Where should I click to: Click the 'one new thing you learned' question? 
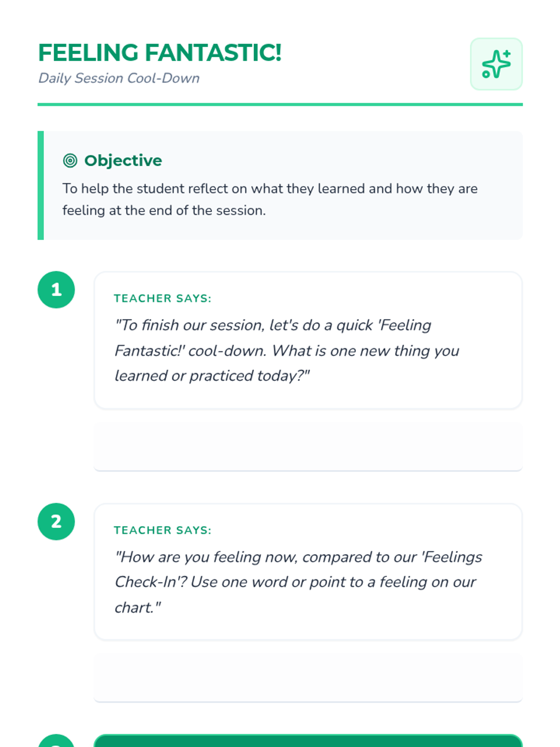pyautogui.click(x=287, y=350)
